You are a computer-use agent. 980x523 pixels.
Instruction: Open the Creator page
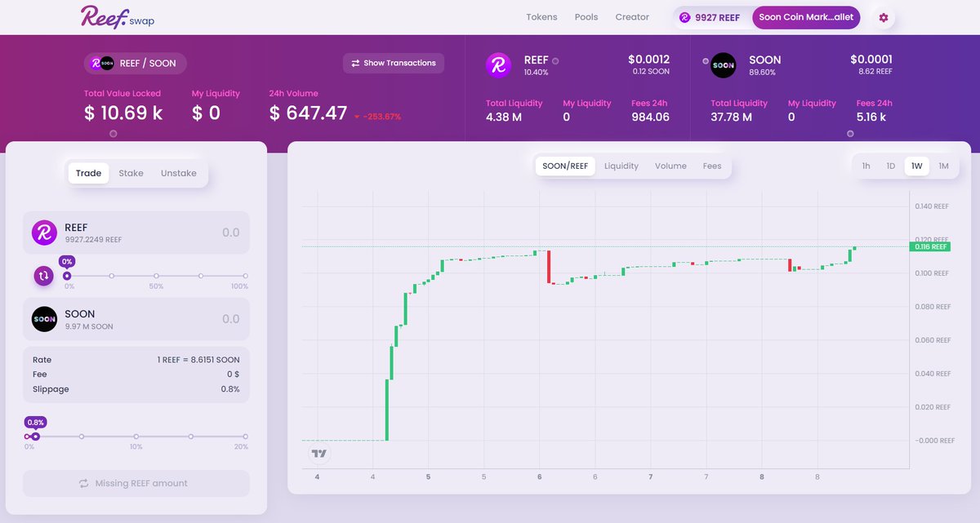click(632, 17)
